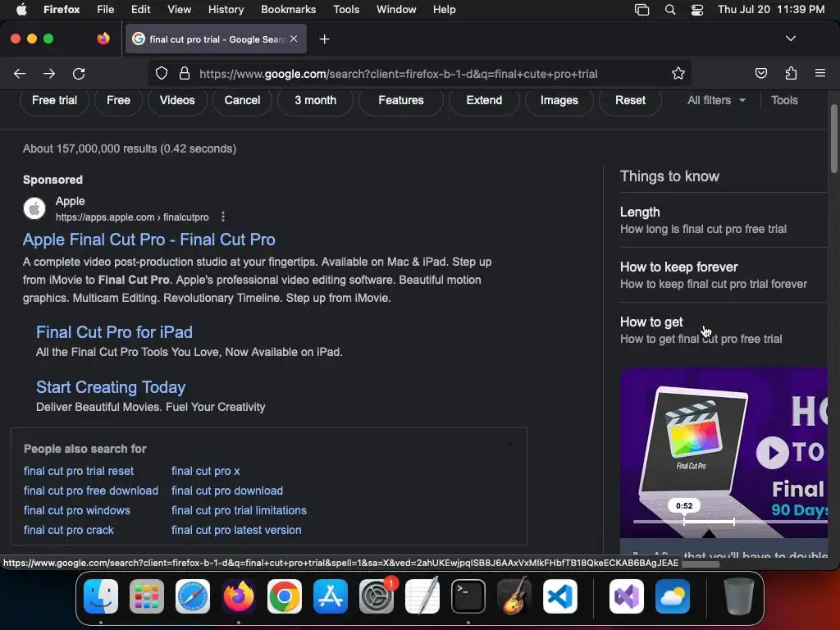Click the back navigation arrow
840x630 pixels.
click(20, 73)
